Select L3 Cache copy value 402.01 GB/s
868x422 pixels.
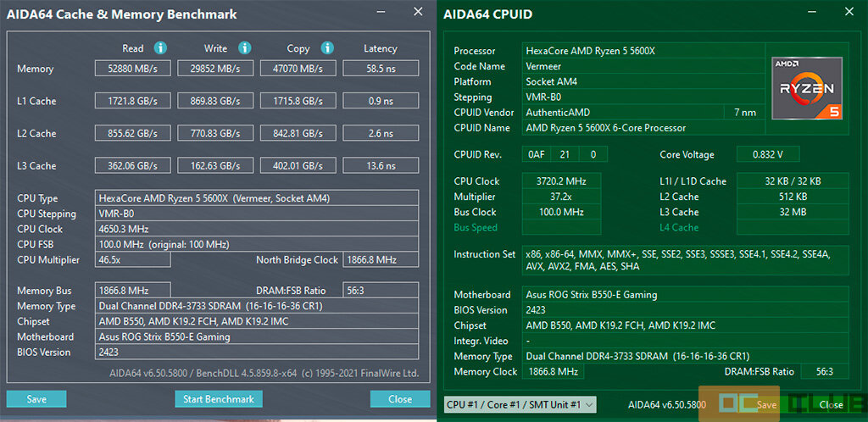[x=298, y=165]
